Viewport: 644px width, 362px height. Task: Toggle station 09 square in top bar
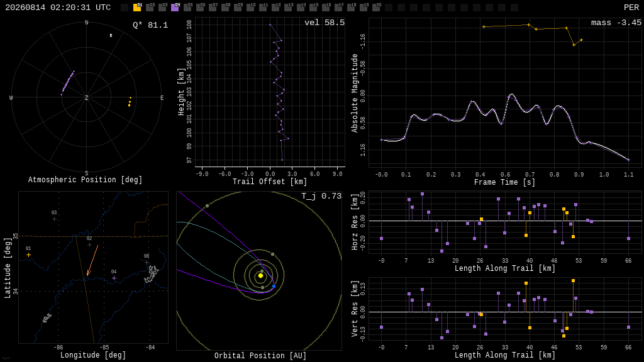(x=238, y=8)
